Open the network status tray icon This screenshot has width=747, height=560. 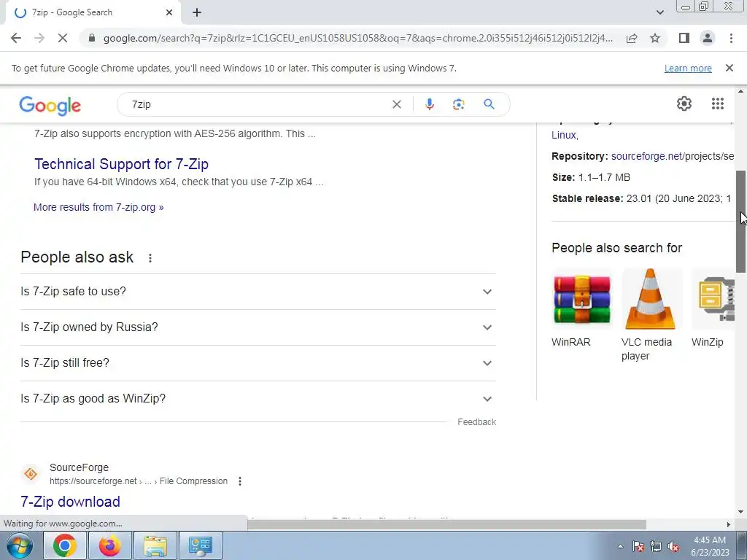(656, 546)
